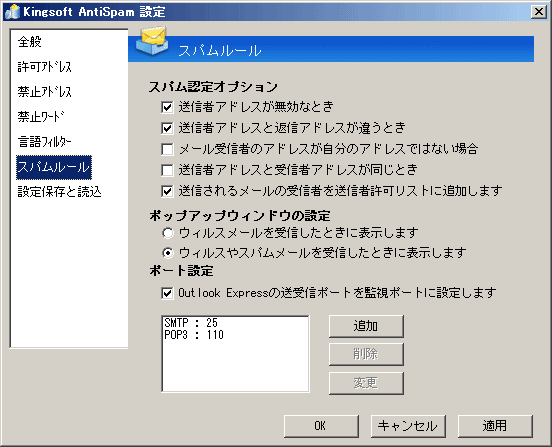Click the キャンセル button
552x447 pixels.
(x=408, y=426)
